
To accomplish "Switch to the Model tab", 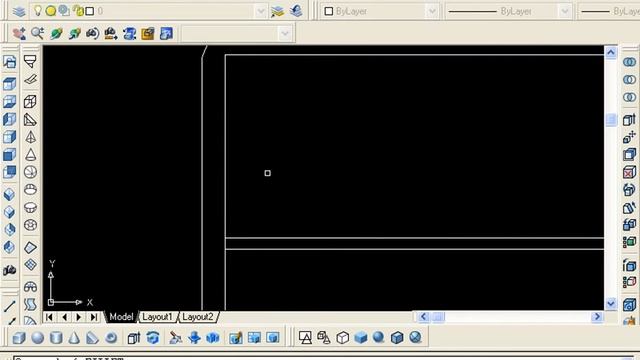I will (x=121, y=317).
